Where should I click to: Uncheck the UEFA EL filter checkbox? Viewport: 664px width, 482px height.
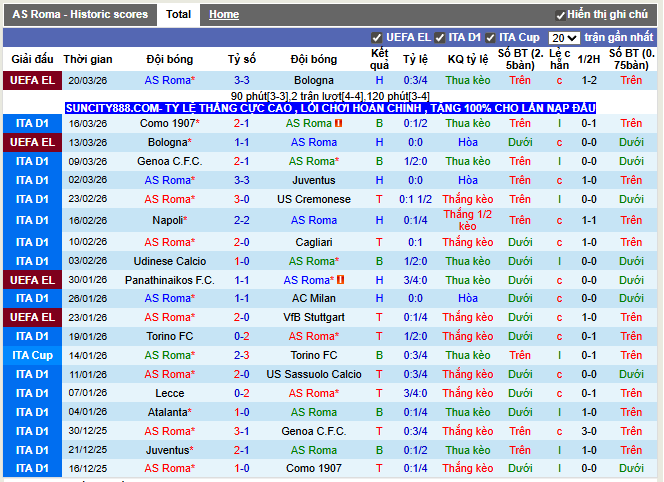[377, 37]
